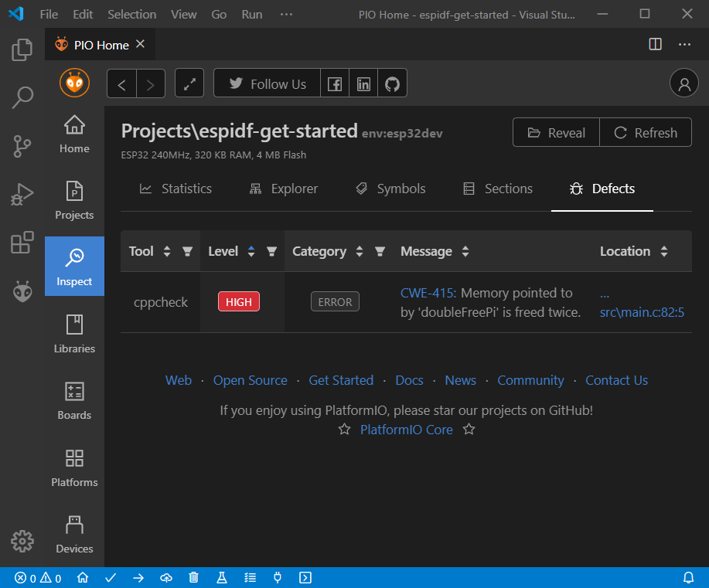Expand hidden menu items via ellipsis
Screen dimensions: 709x588
click(x=286, y=15)
